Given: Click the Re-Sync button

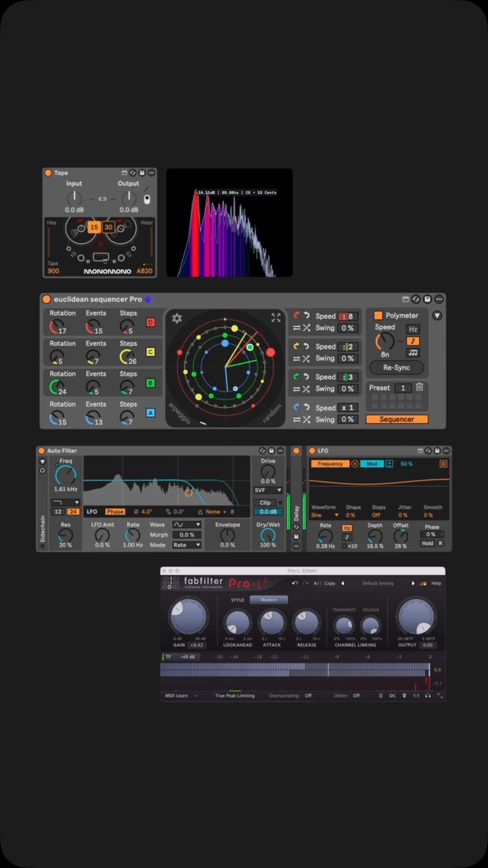Looking at the screenshot, I should (397, 367).
